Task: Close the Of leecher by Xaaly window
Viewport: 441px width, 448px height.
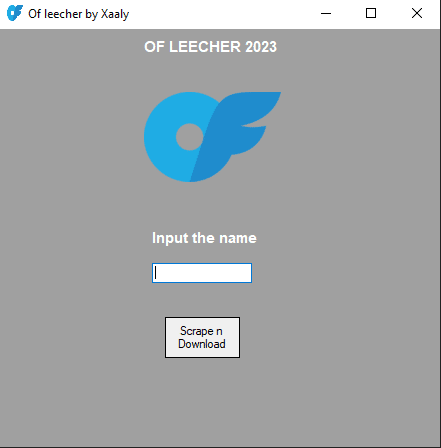Action: tap(417, 14)
